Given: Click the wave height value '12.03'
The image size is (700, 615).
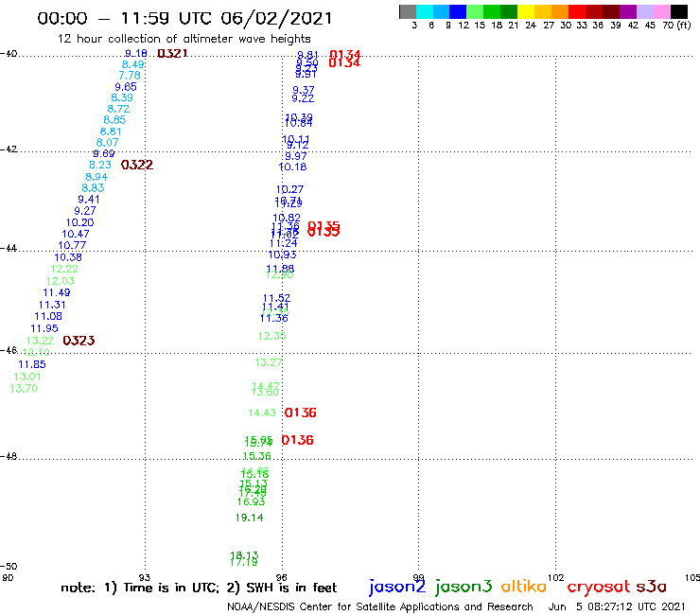Looking at the screenshot, I should 61,281.
